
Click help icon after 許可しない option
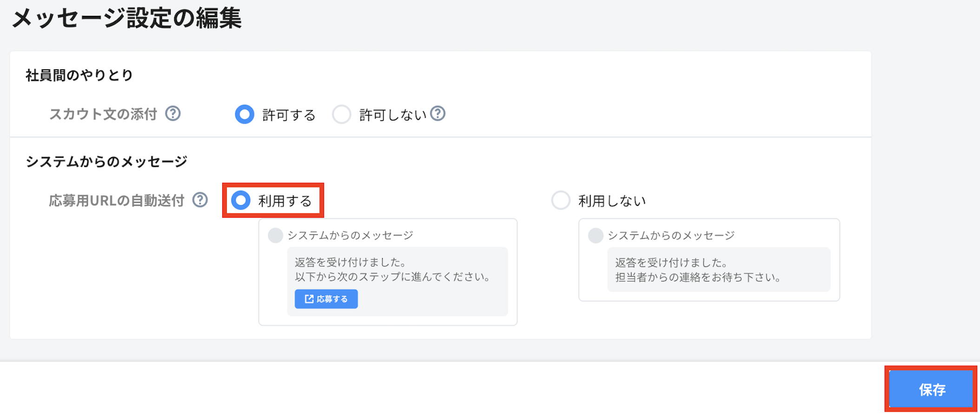click(x=437, y=114)
